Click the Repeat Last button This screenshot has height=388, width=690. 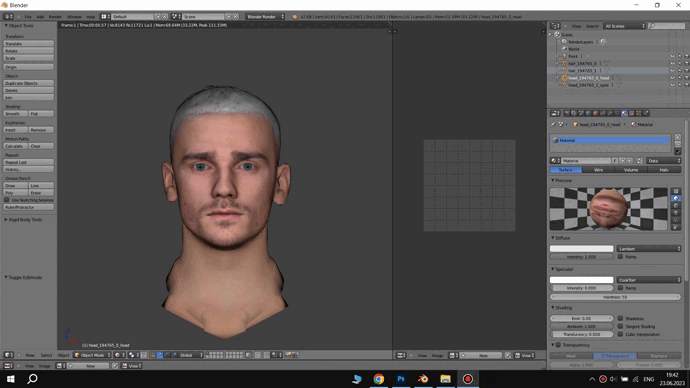[29, 162]
